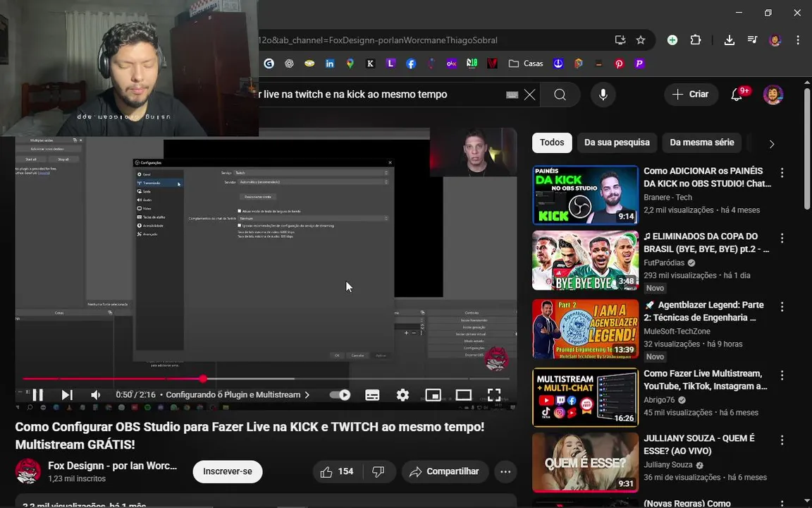Image resolution: width=812 pixels, height=508 pixels.
Task: Open Chrome extensions puzzle icon
Action: (696, 40)
